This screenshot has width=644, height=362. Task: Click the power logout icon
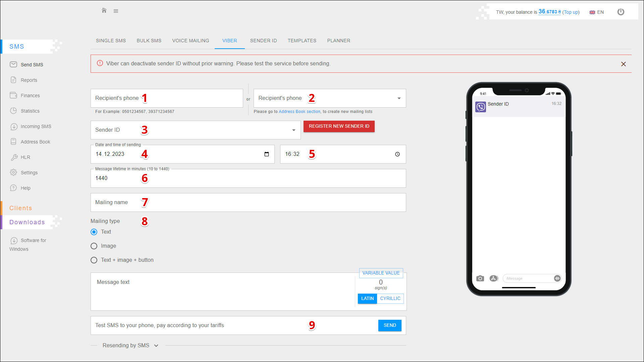point(621,12)
